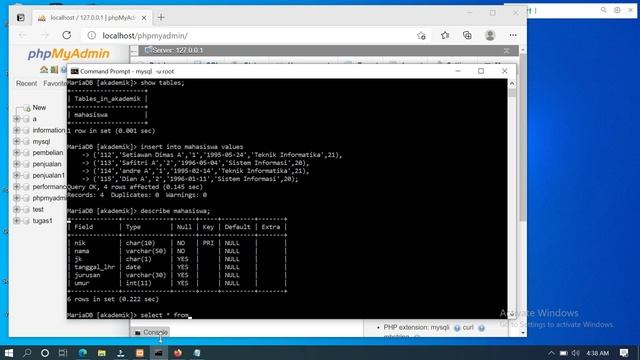Click Command Prompt scrollbar up arrow
The width and height of the screenshot is (640, 360).
pyautogui.click(x=512, y=84)
